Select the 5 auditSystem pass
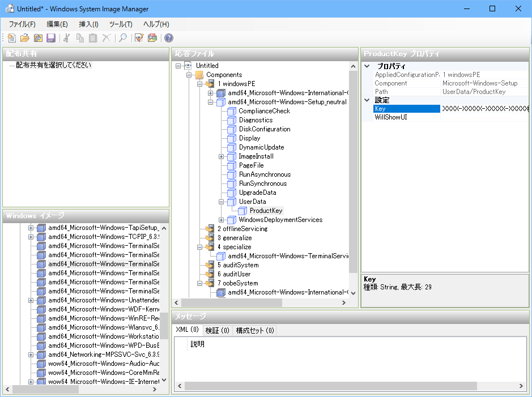 238,265
